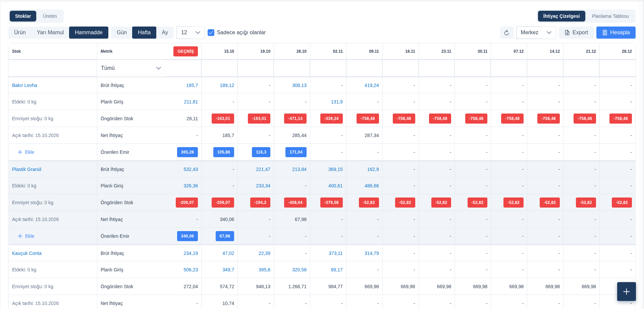Screen dimensions: 644x309
Task: Switch to the Üretim tab
Action: 50,16
